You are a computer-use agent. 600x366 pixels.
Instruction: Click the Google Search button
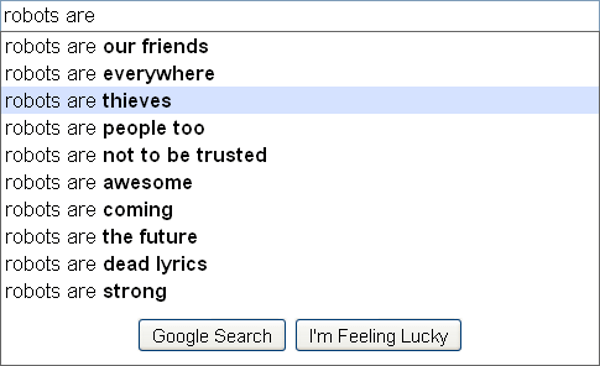coord(212,335)
